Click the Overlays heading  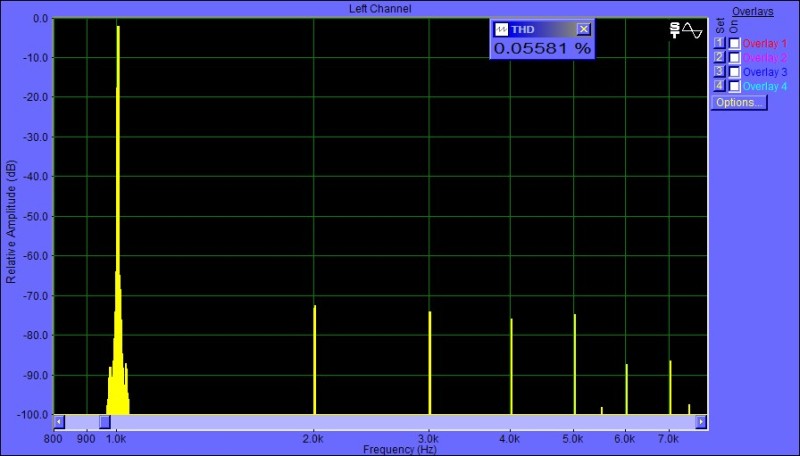tap(753, 11)
